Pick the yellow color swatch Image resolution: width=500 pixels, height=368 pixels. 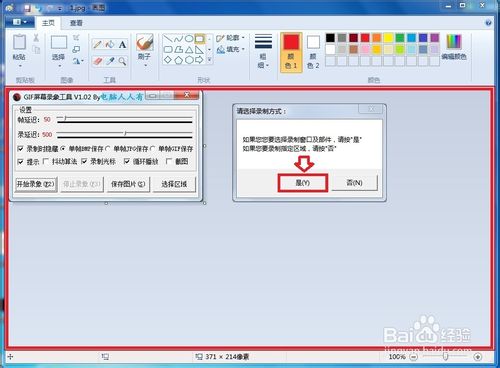coord(388,38)
